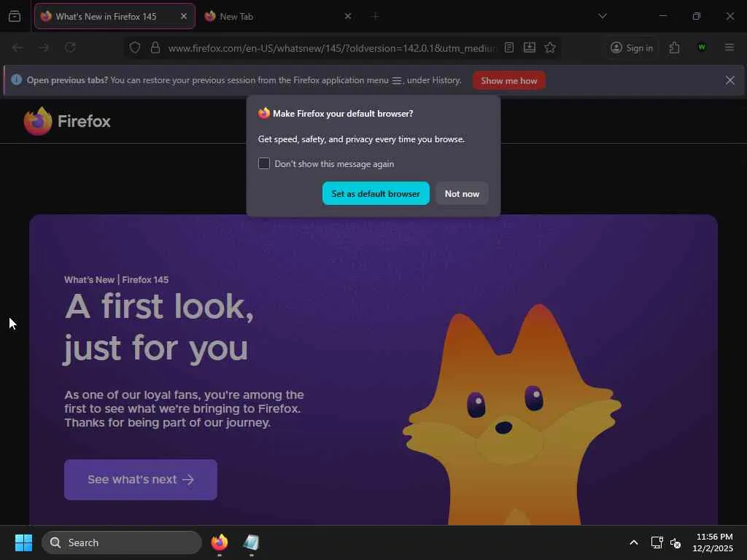Click Set as default browser
Screen dimensions: 747x560
point(376,193)
